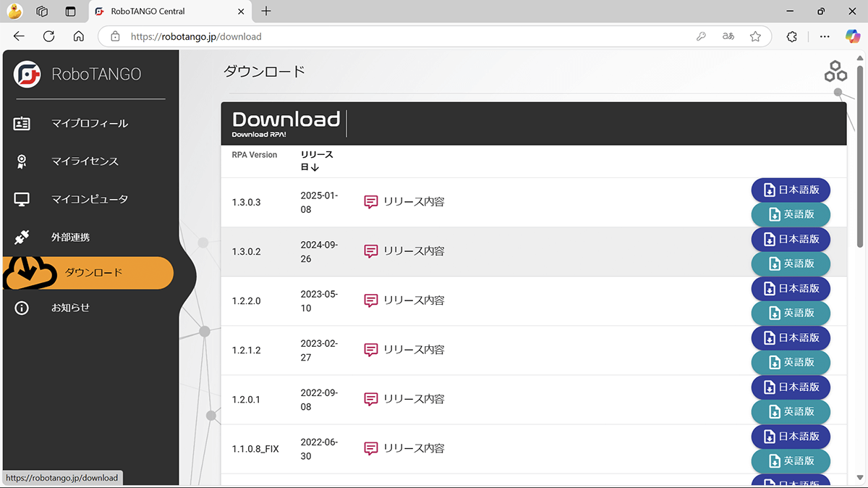Click the My Profile ID card icon
Image resolution: width=868 pixels, height=488 pixels.
tap(22, 123)
